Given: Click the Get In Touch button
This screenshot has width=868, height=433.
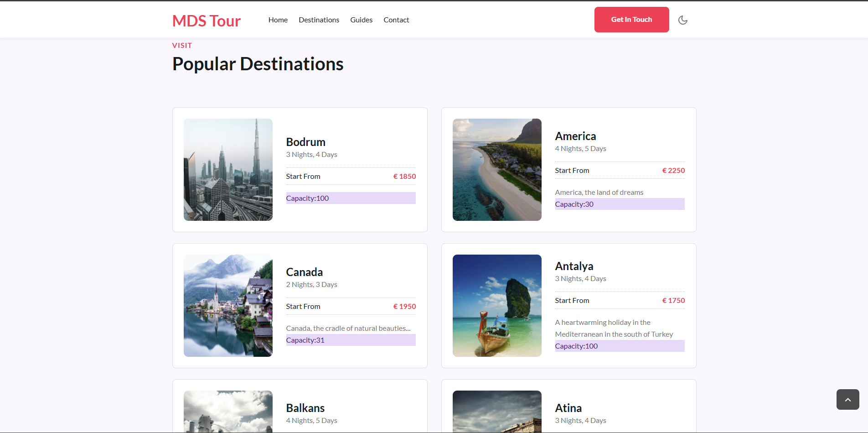Looking at the screenshot, I should [x=631, y=20].
